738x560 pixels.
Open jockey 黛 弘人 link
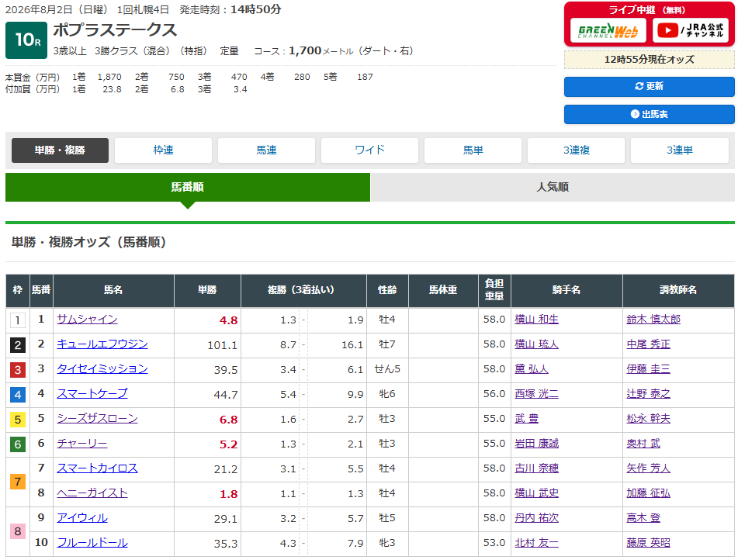[532, 369]
